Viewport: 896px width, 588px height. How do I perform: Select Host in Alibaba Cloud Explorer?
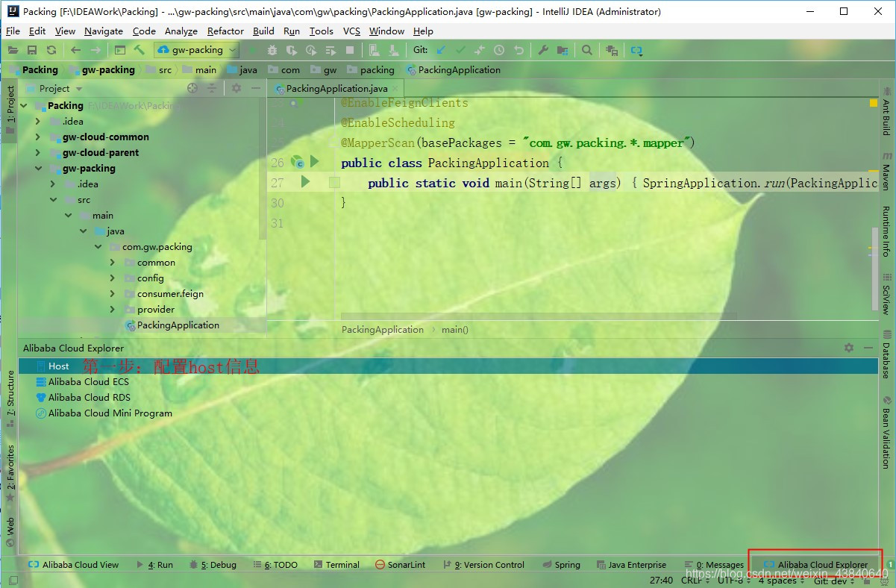[58, 366]
